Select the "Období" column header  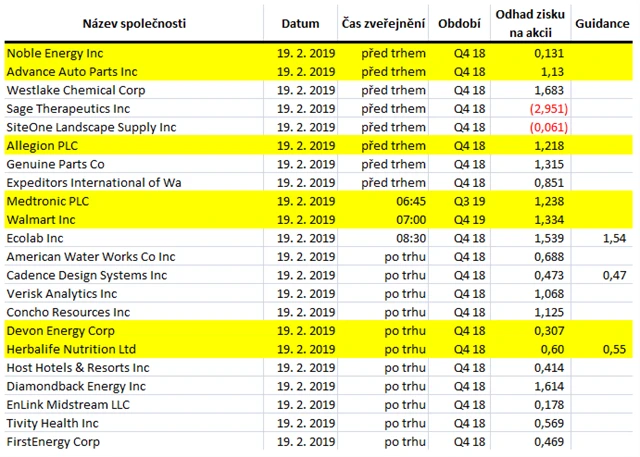pyautogui.click(x=460, y=23)
